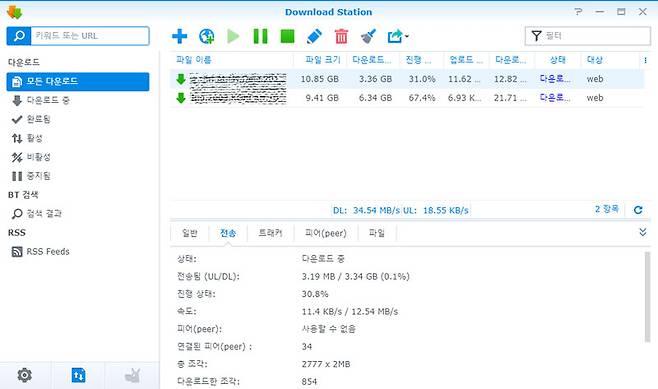
Task: Click 67.4% progress cell
Action: coord(422,98)
